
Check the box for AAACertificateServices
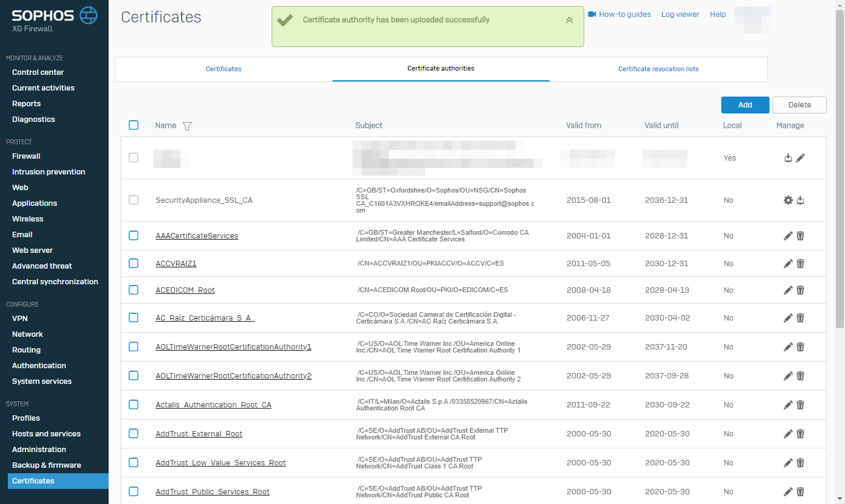tap(133, 235)
